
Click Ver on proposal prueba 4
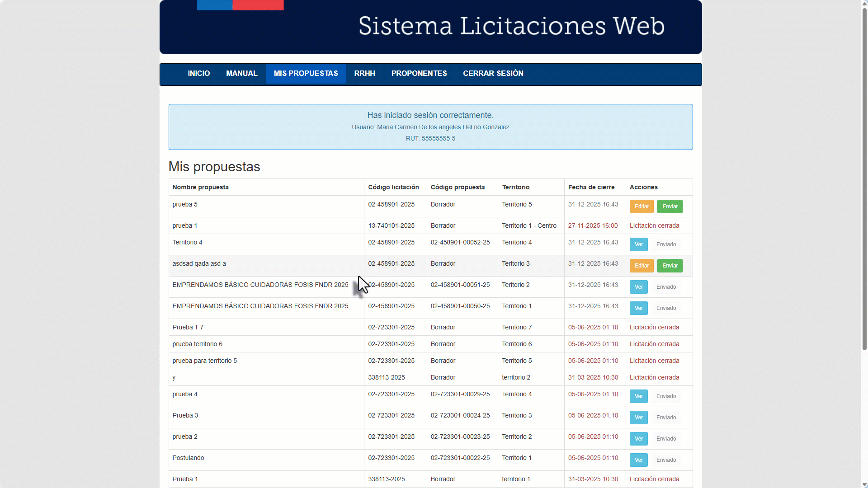pyautogui.click(x=638, y=396)
